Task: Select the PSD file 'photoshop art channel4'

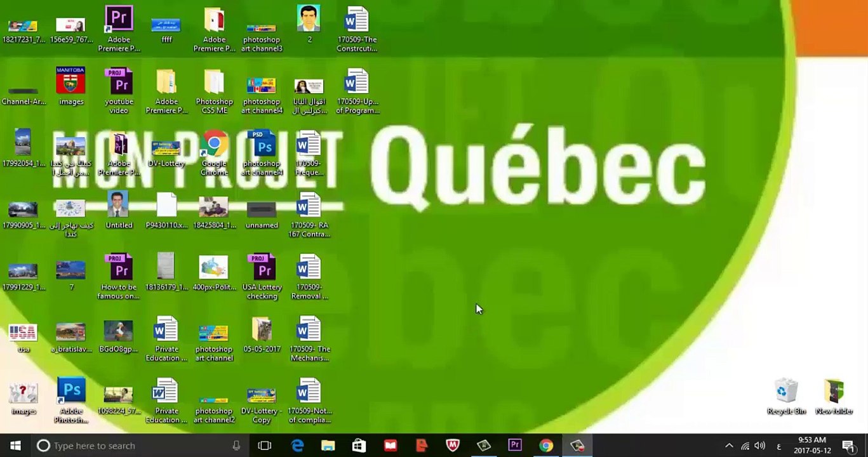Action: (x=262, y=155)
